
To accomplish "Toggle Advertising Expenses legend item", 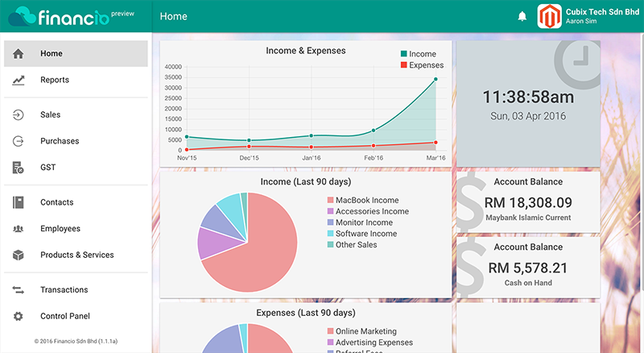I will click(370, 343).
